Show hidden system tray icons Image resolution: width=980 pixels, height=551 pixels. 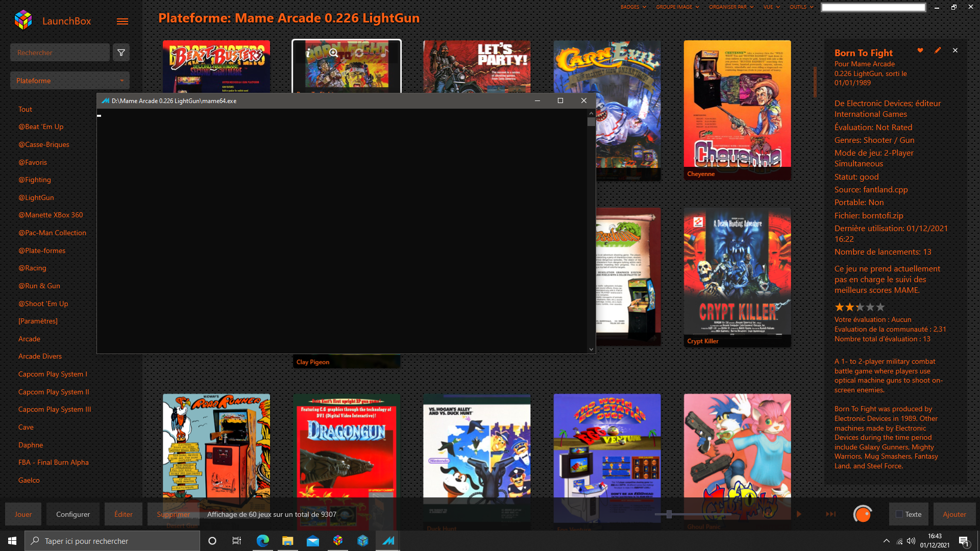tap(887, 541)
